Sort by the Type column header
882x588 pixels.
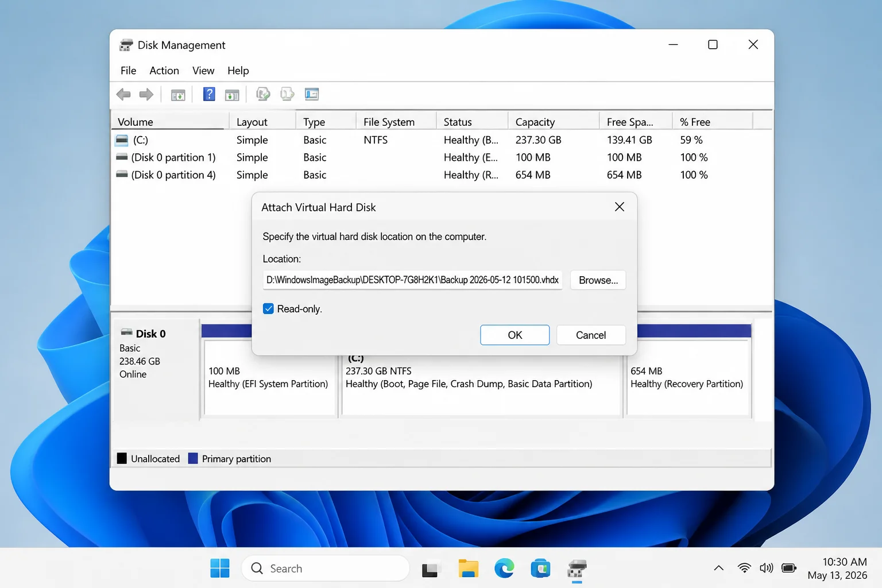pyautogui.click(x=326, y=122)
